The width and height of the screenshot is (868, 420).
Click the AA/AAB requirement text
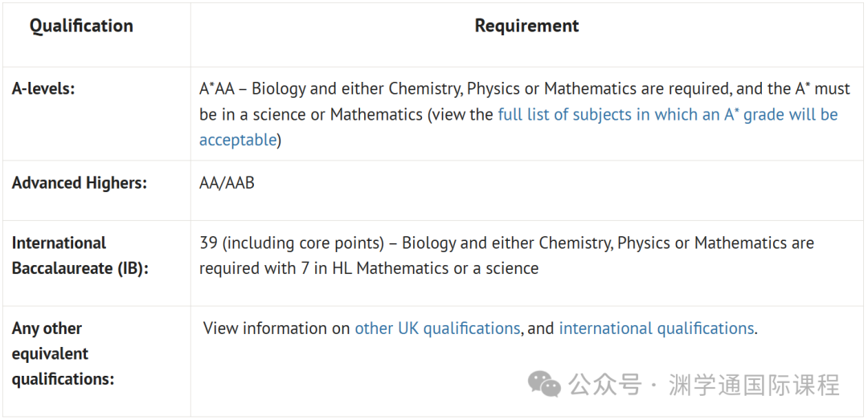227,183
